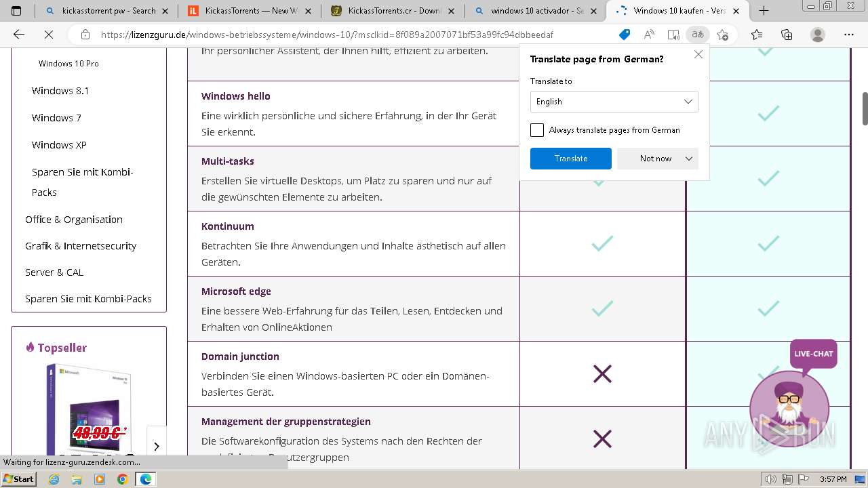Activate Read aloud icon in address bar
Screen dimensions: 868x488
point(649,35)
